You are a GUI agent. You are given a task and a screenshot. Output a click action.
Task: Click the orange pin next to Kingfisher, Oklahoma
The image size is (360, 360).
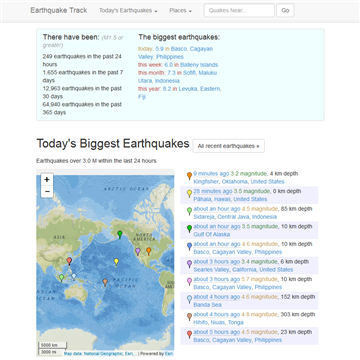(x=189, y=175)
